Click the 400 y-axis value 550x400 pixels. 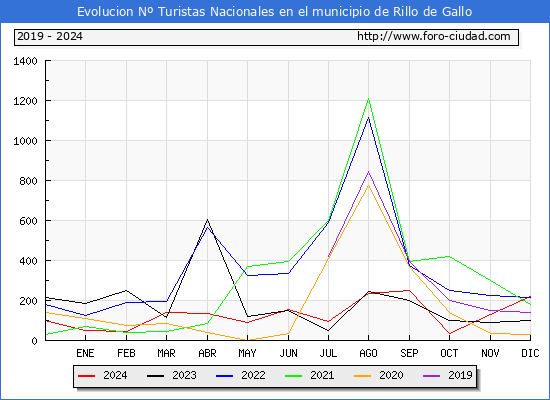tap(28, 261)
